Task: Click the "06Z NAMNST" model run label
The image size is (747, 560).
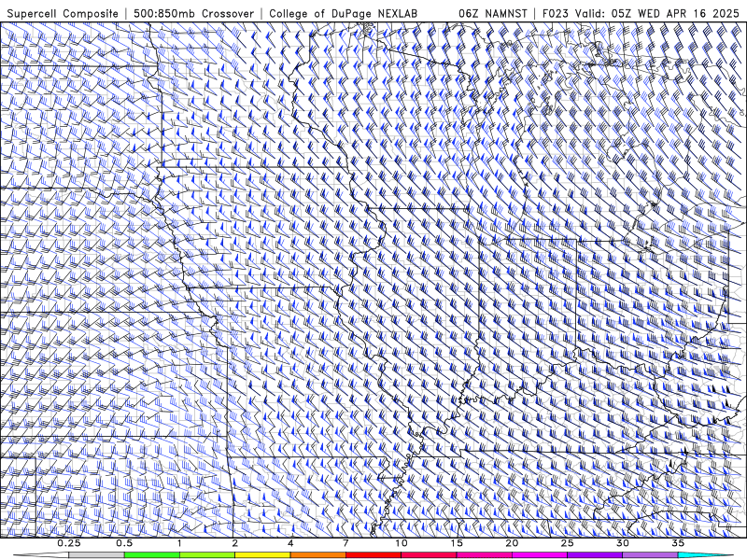Action: [x=493, y=13]
